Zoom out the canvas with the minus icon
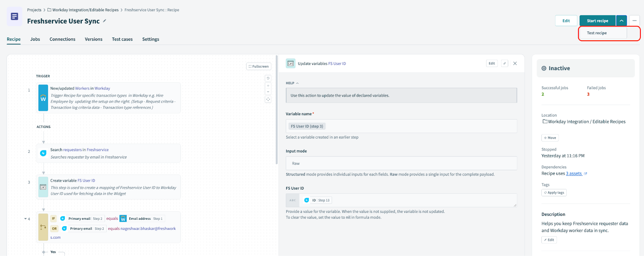This screenshot has height=256, width=644. [268, 92]
